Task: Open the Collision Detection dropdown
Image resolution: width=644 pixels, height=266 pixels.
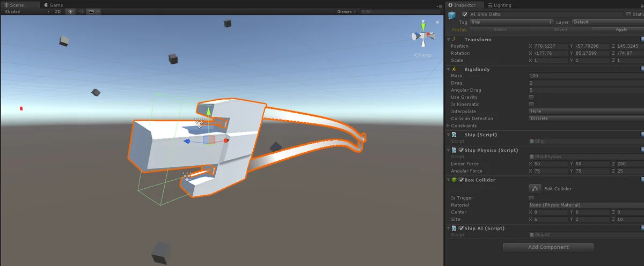Action: pyautogui.click(x=585, y=119)
